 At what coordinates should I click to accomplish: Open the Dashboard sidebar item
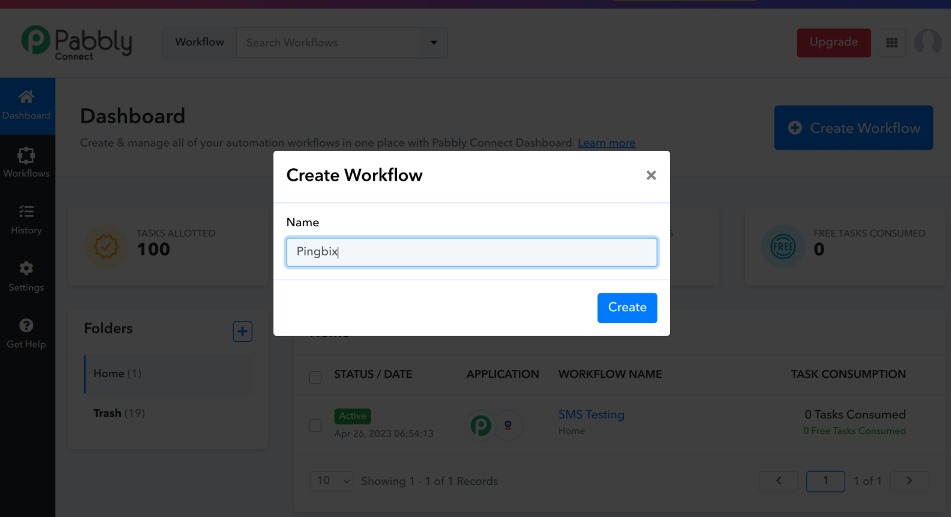(27, 106)
